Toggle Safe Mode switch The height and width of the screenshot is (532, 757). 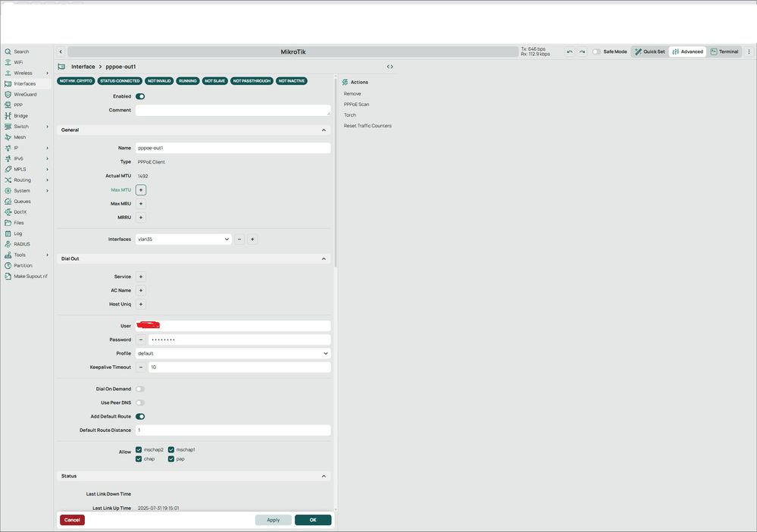coord(596,52)
